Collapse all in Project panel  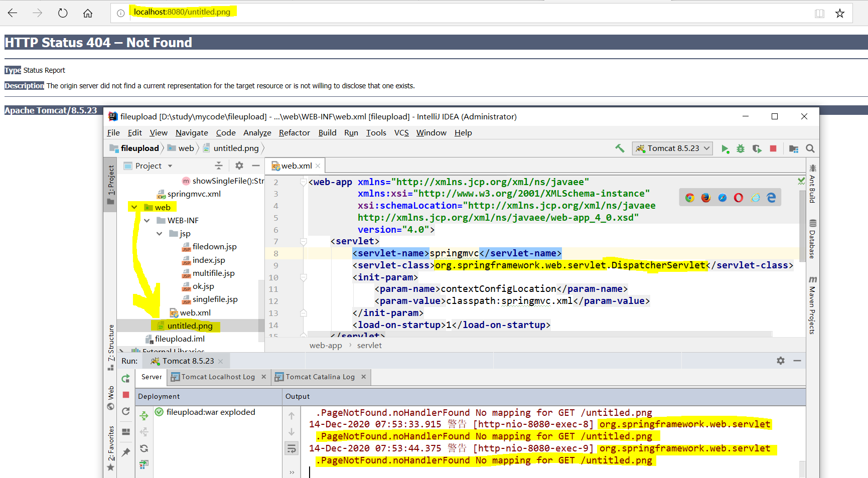219,166
